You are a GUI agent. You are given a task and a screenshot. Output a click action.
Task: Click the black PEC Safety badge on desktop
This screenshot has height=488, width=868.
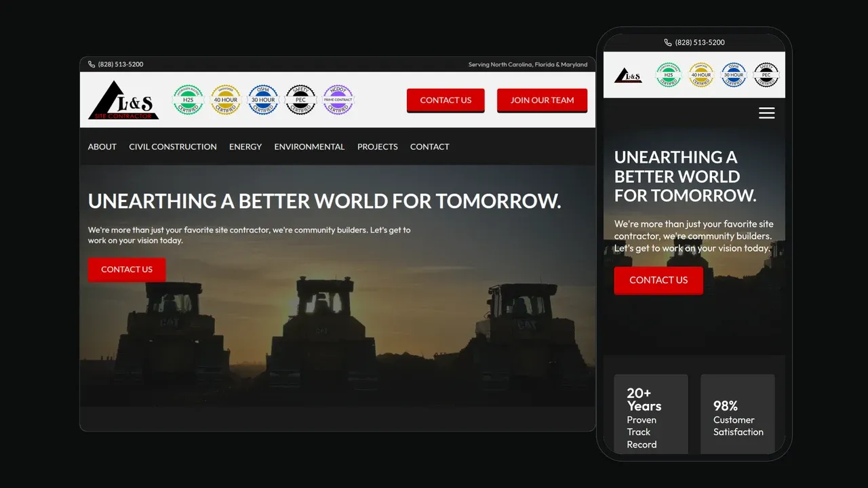tap(300, 100)
